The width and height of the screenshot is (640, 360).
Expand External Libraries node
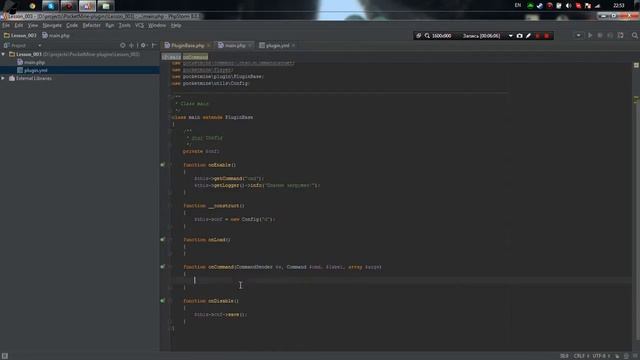click(3, 78)
